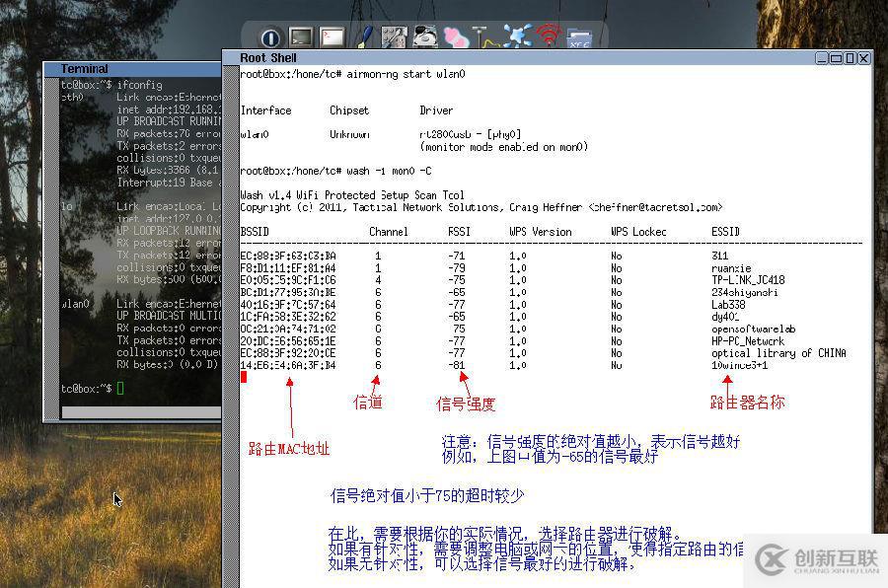This screenshot has width=888, height=588.
Task: Click the green cursor at Terminal prompt
Action: 120,389
